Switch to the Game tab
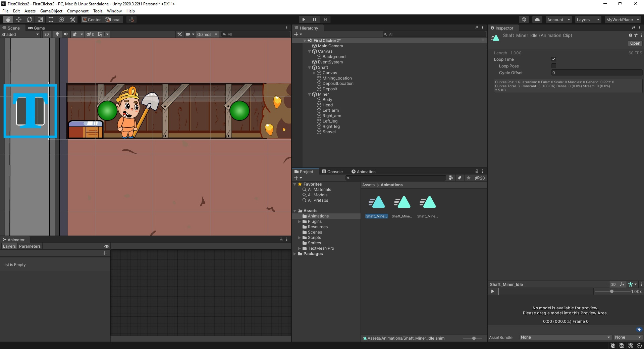Screen dimensions: 644x349 pyautogui.click(x=37, y=28)
